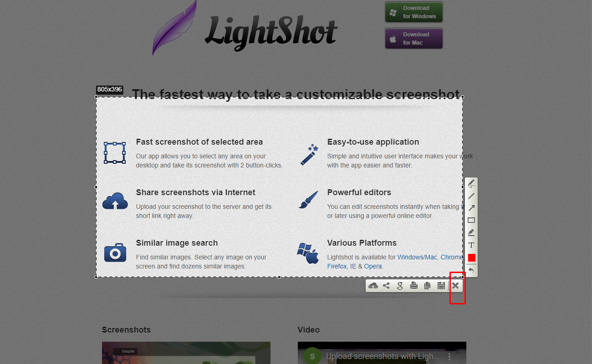Click the Powerful editors heading
The image size is (592, 364).
click(x=359, y=192)
